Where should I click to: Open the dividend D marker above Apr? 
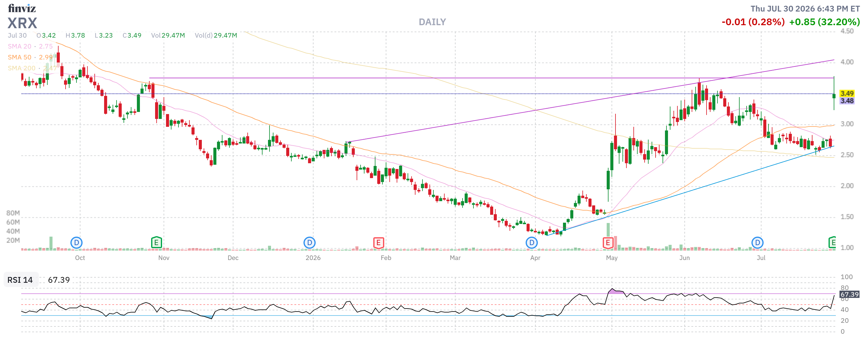(x=531, y=242)
